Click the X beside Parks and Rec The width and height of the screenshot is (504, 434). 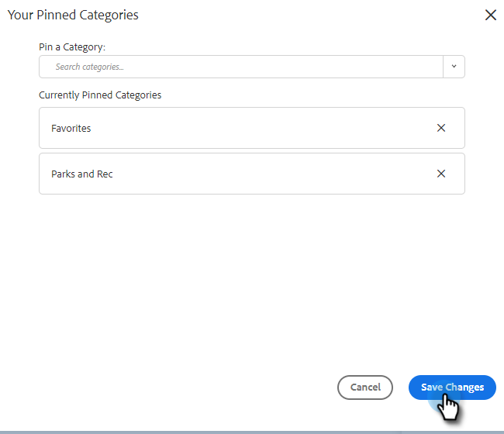coord(441,174)
